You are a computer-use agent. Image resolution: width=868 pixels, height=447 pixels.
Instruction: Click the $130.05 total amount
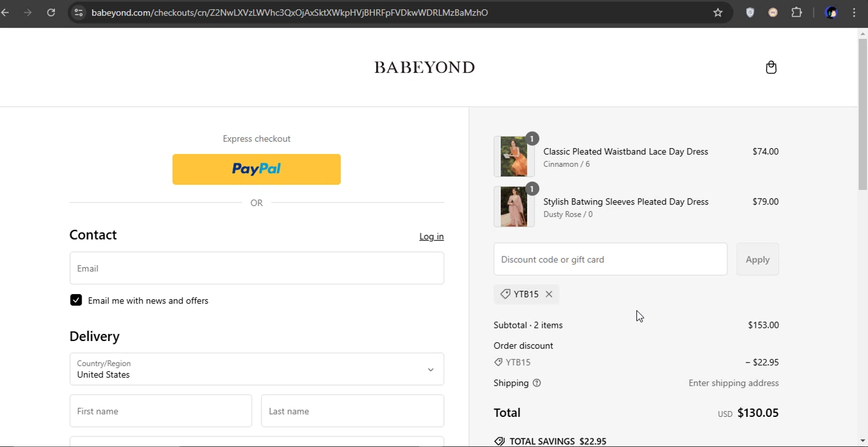[757, 413]
